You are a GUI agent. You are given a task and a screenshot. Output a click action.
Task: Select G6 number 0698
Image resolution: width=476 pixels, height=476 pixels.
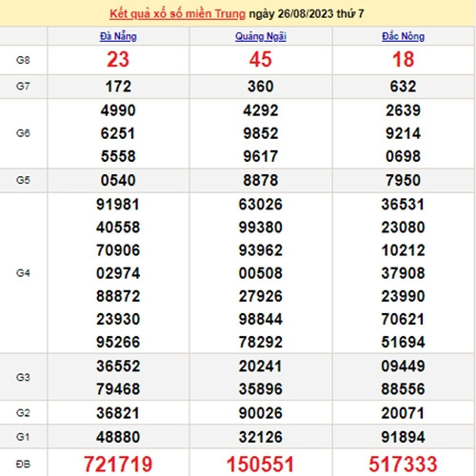coord(403,156)
